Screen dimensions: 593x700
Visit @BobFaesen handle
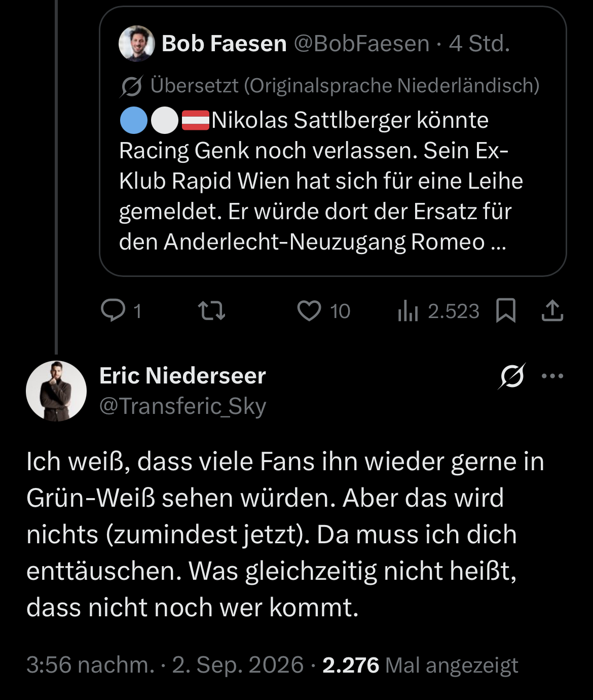point(361,44)
